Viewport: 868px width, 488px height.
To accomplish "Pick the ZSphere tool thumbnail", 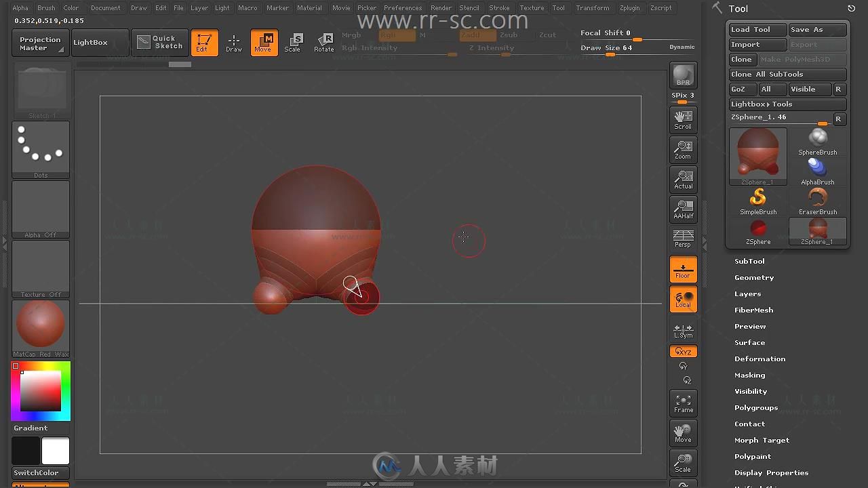I will [758, 231].
